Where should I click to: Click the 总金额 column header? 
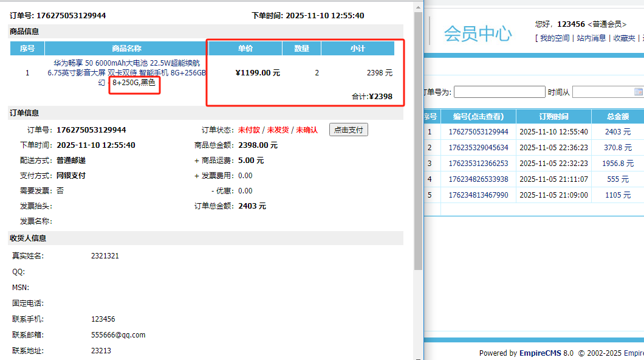coord(617,117)
